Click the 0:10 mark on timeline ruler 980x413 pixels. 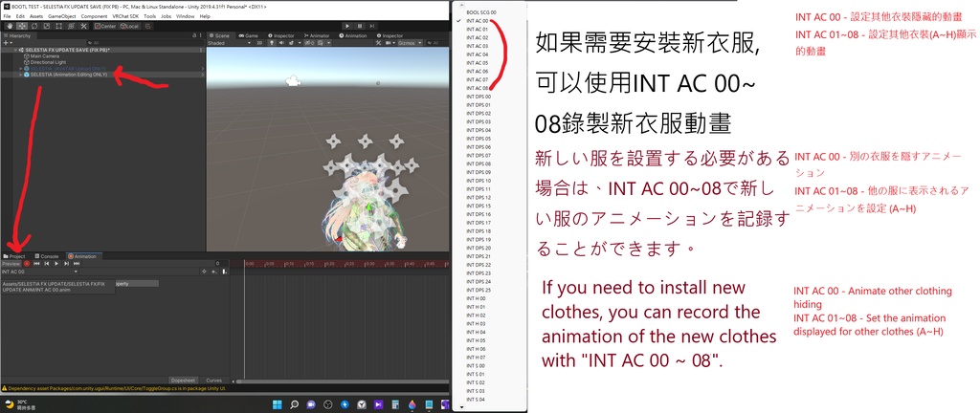[287, 264]
